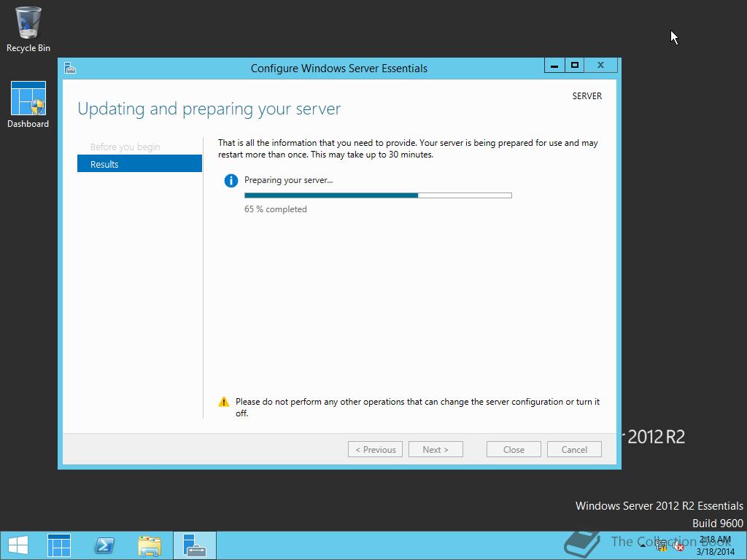The image size is (747, 560).
Task: Minimize the Configure Essentials window
Action: point(554,65)
